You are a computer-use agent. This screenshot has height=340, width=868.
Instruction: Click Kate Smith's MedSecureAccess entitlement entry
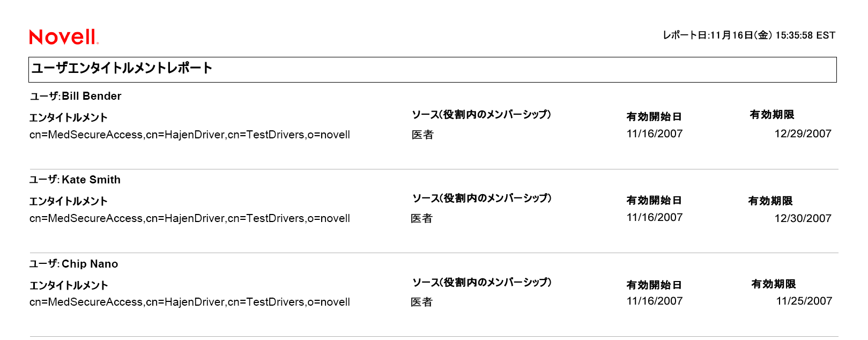(189, 218)
